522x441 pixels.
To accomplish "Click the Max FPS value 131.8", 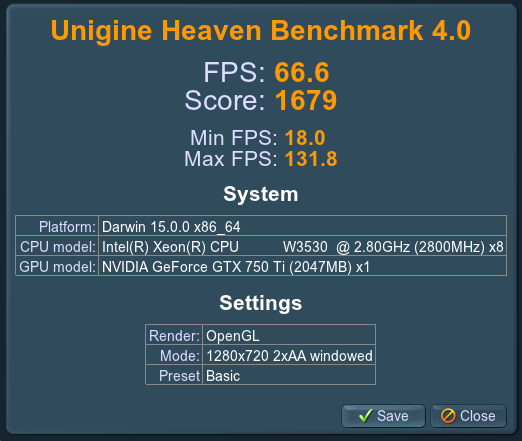I will (x=311, y=159).
